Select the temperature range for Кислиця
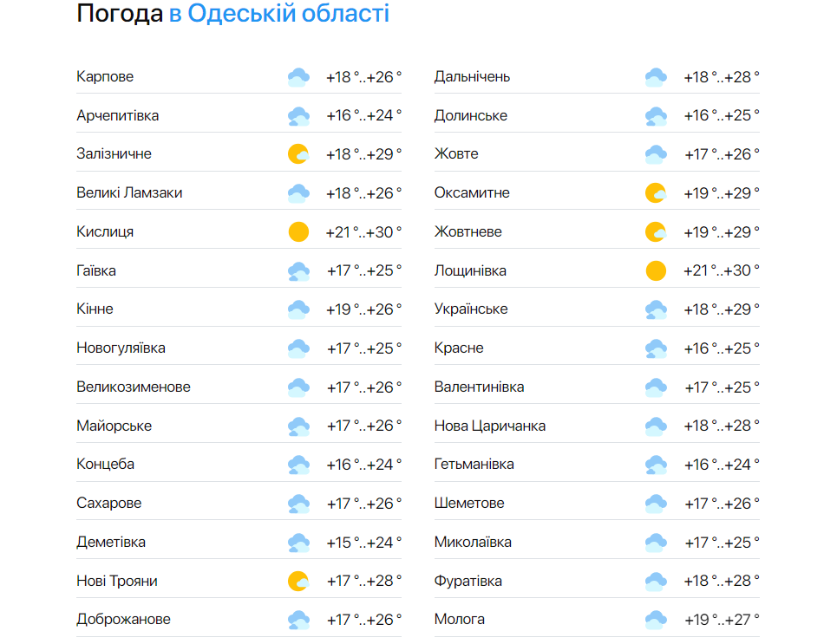The image size is (837, 644). tap(362, 231)
